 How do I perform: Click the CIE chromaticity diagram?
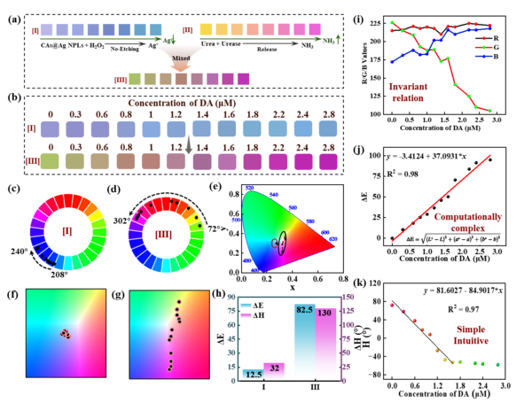coord(292,228)
